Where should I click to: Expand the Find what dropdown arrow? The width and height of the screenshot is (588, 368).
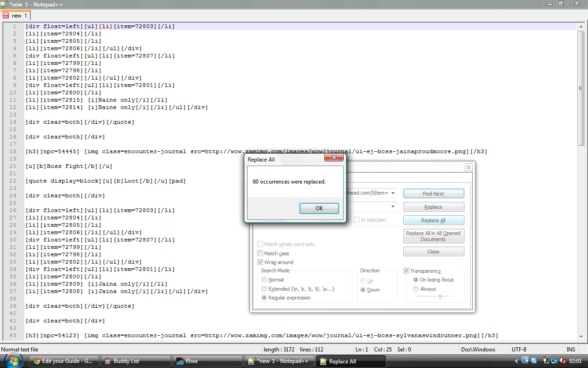point(393,193)
